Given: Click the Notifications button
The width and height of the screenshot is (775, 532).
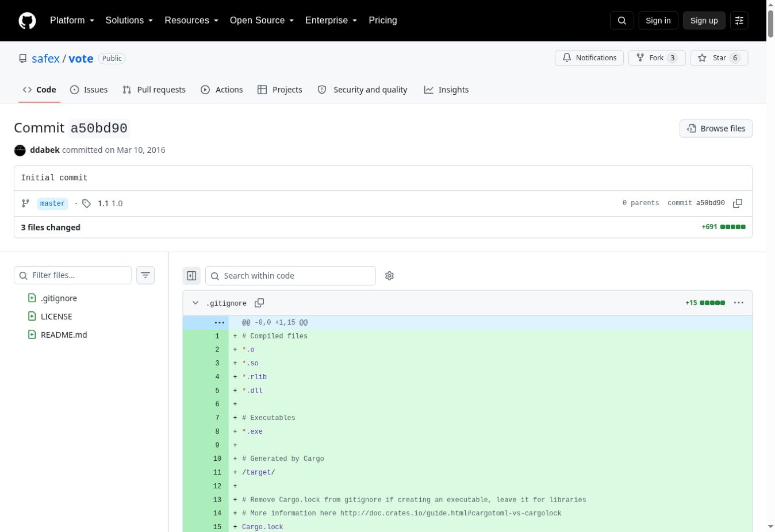Looking at the screenshot, I should (589, 58).
